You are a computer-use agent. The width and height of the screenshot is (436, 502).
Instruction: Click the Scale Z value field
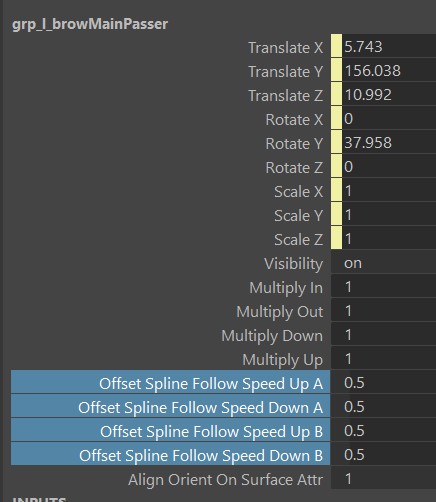[x=389, y=238]
